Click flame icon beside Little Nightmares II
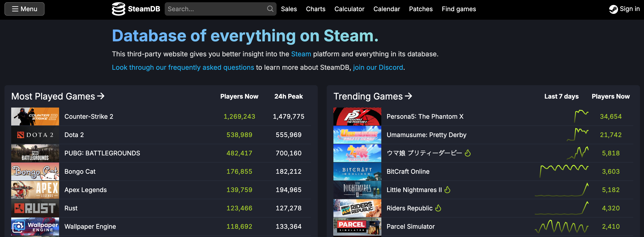 coord(448,190)
